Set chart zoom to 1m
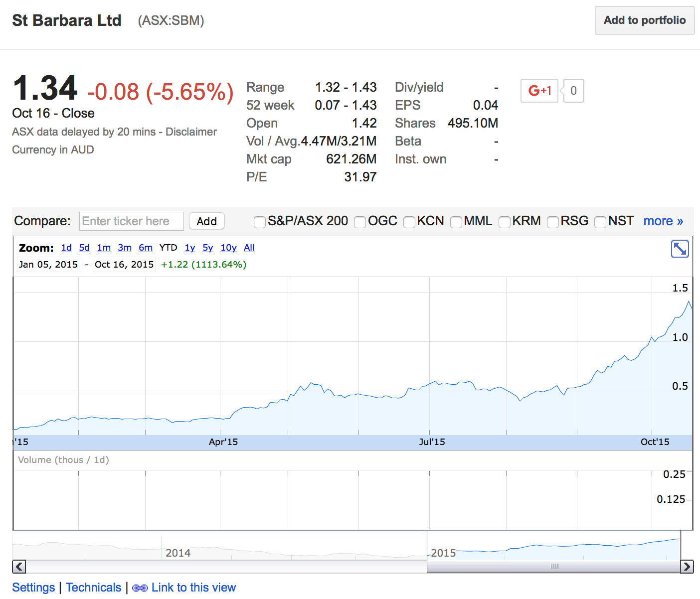This screenshot has height=599, width=700. click(104, 248)
